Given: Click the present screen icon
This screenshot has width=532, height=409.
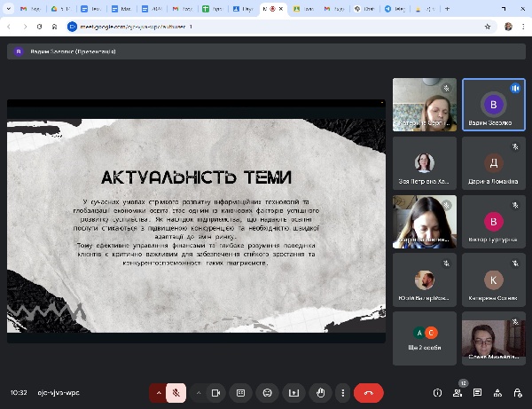Looking at the screenshot, I should coord(293,392).
